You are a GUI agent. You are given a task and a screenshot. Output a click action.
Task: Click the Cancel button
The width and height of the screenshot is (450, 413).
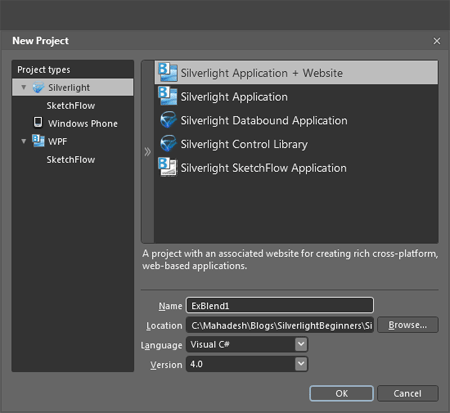coord(408,393)
